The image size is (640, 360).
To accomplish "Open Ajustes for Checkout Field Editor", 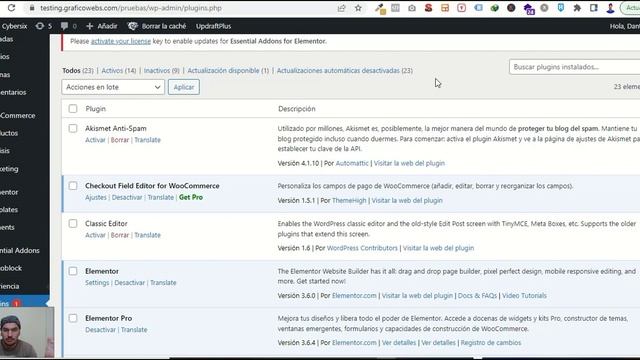I will click(x=96, y=197).
